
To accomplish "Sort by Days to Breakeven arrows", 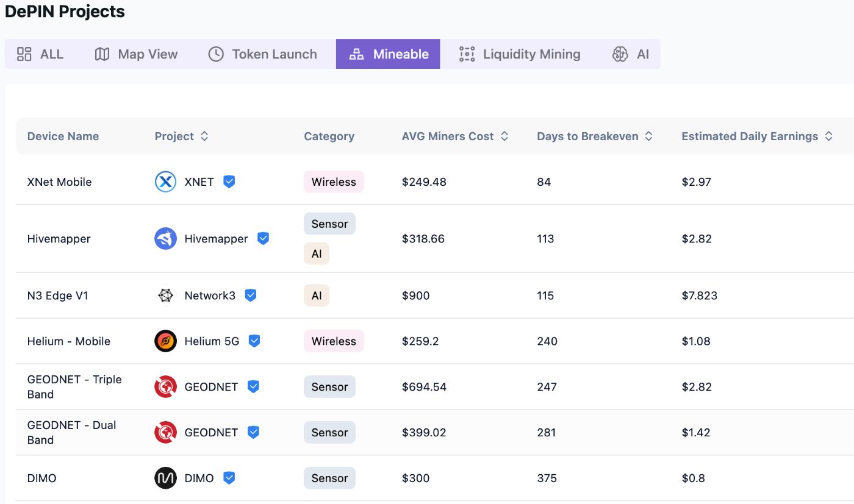I will tap(648, 137).
